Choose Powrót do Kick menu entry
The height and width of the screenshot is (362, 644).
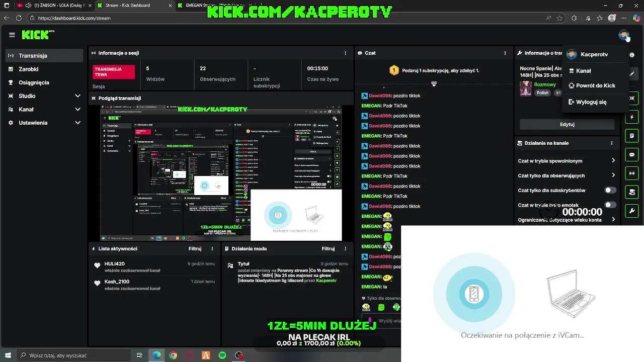pos(596,85)
